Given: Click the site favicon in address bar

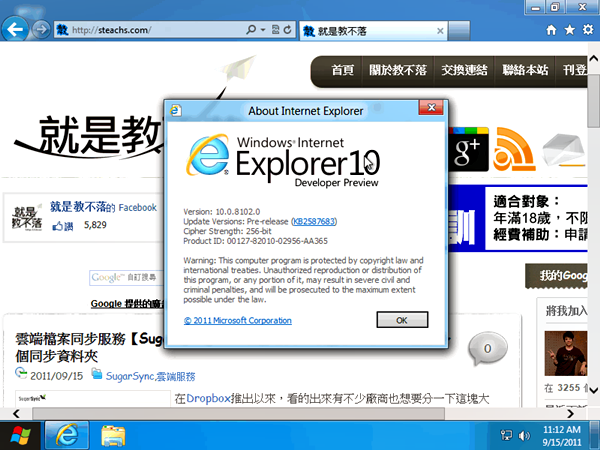Looking at the screenshot, I should 62,29.
